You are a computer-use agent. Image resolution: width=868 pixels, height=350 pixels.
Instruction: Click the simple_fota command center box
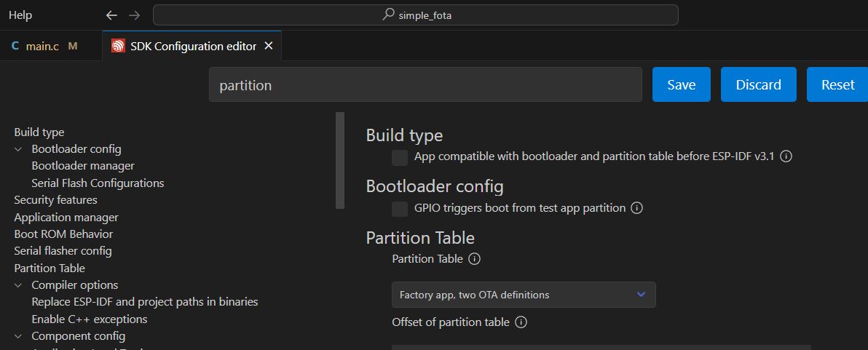[416, 15]
